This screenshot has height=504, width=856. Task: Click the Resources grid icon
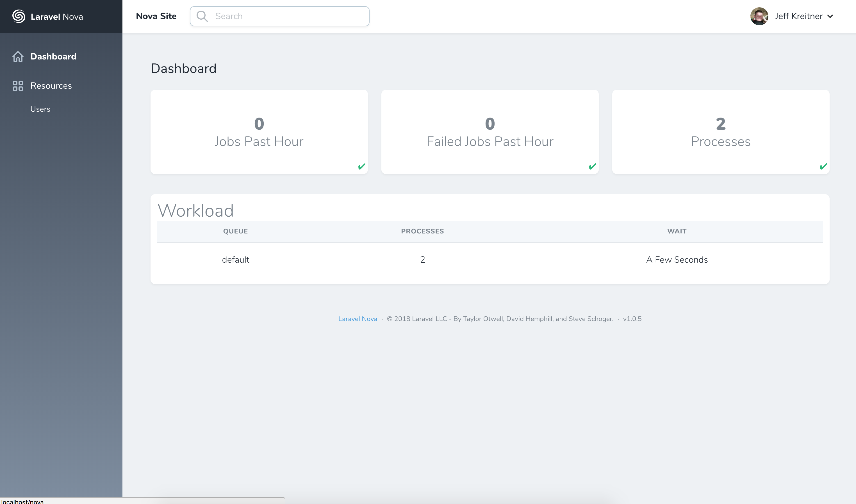pyautogui.click(x=18, y=86)
